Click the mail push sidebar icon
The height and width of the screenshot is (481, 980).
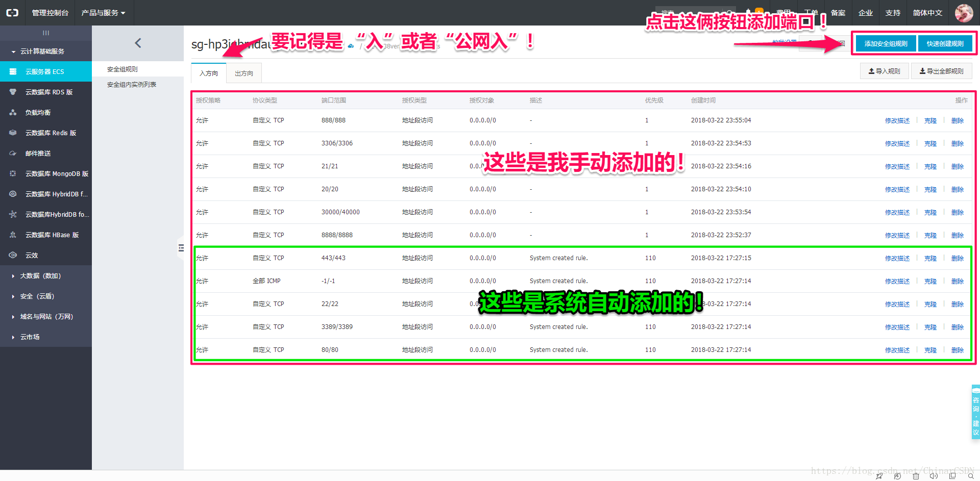click(13, 154)
